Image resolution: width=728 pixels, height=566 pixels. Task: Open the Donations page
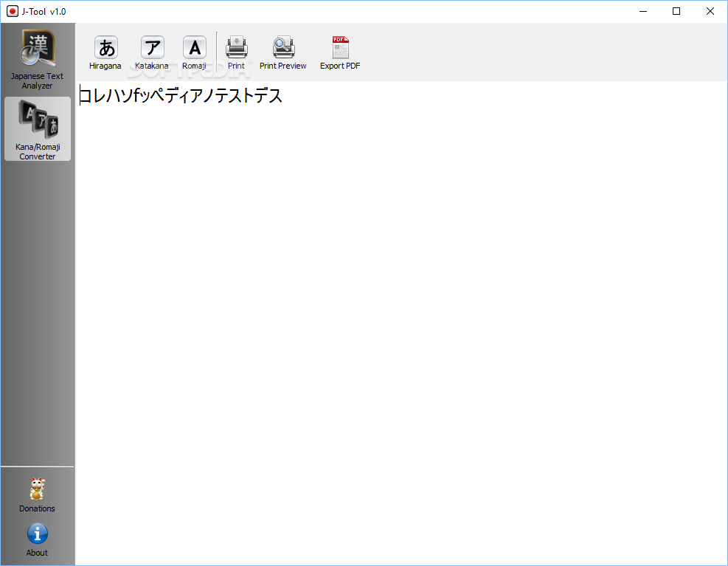37,495
